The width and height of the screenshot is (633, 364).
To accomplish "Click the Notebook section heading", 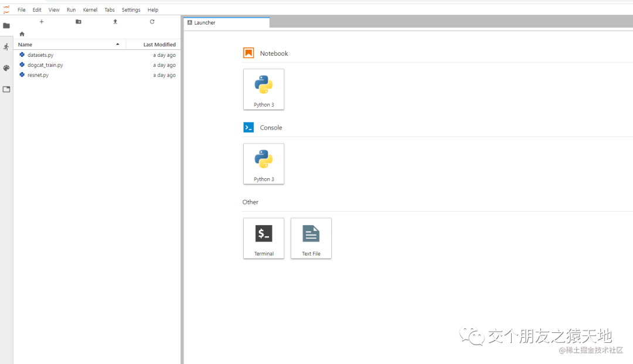I will 274,53.
